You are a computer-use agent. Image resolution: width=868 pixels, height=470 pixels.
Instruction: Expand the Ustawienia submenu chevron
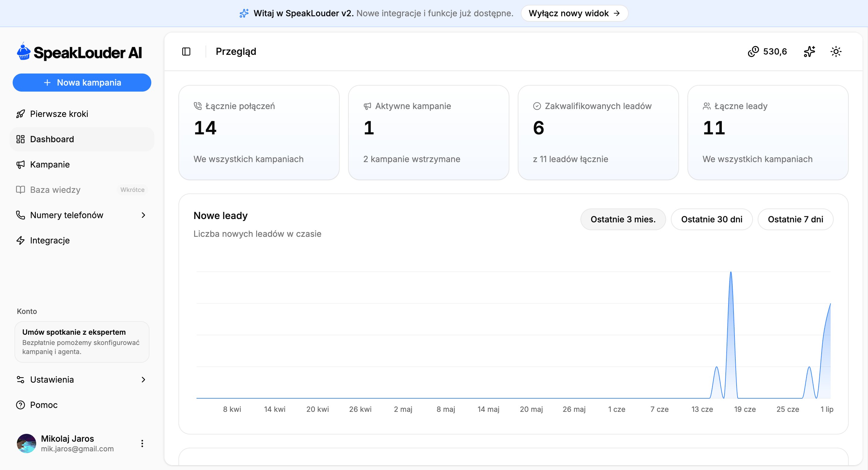point(143,379)
